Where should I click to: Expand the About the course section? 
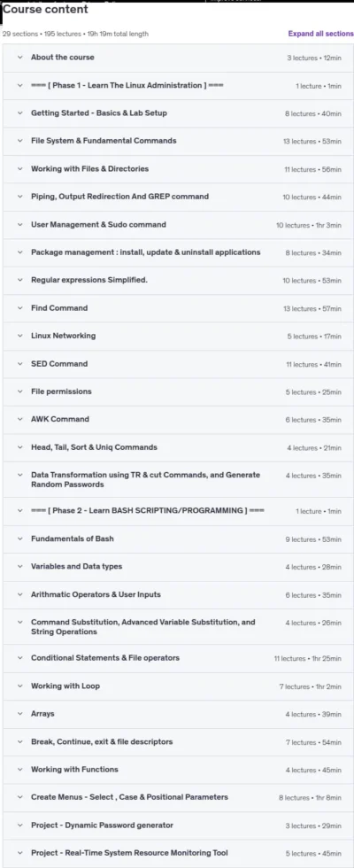pyautogui.click(x=178, y=58)
